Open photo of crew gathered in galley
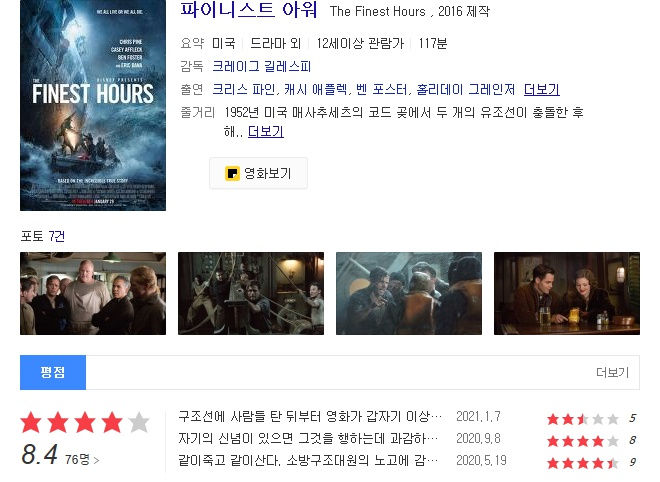 click(93, 293)
